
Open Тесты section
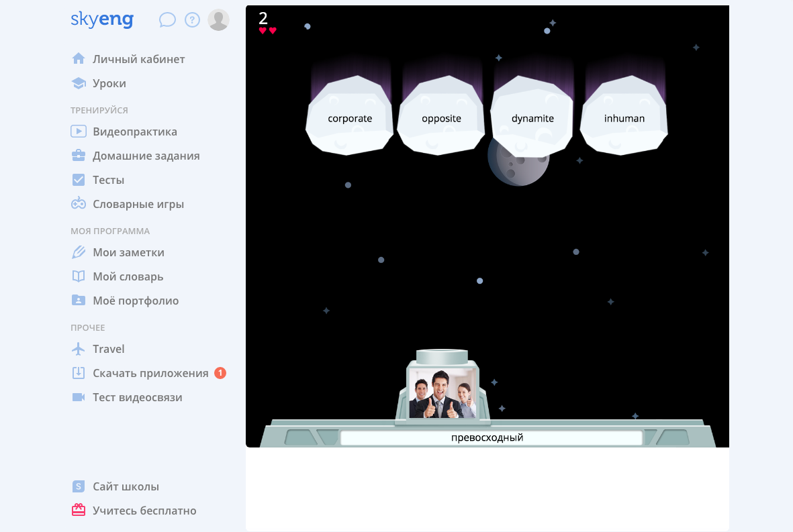point(108,180)
